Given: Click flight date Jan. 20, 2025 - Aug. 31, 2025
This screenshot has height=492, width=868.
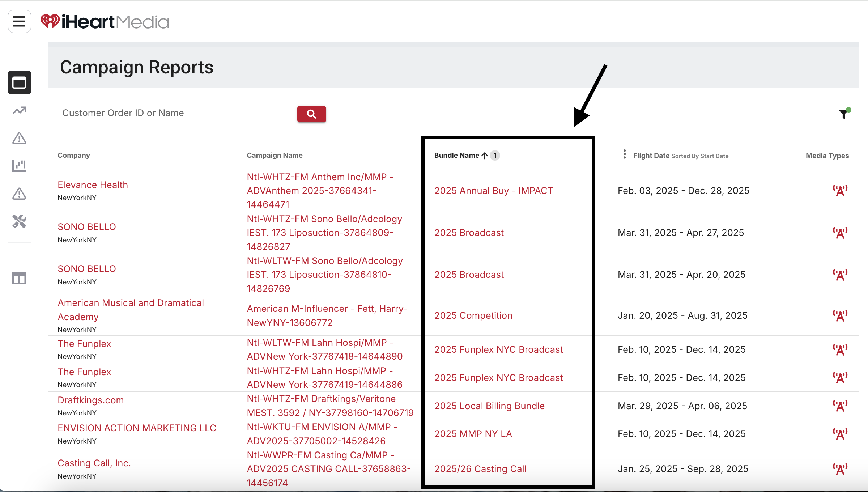Looking at the screenshot, I should pos(682,316).
